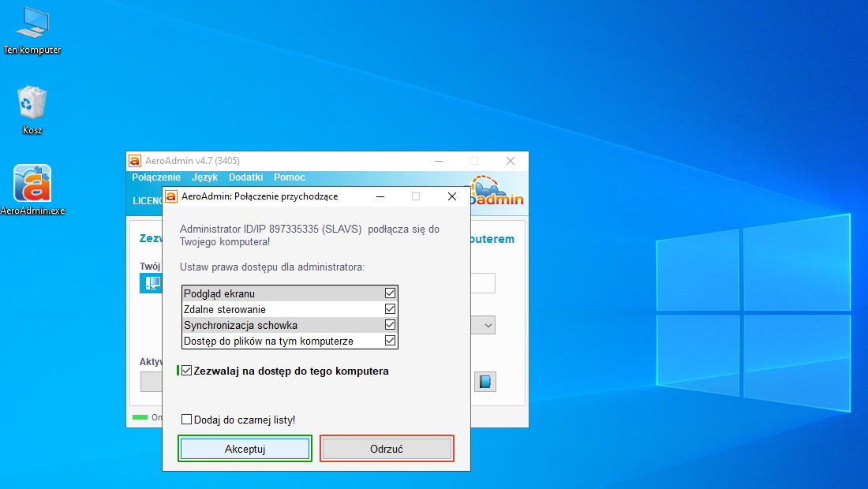
Task: Click the client ID input field in main window
Action: tap(483, 283)
